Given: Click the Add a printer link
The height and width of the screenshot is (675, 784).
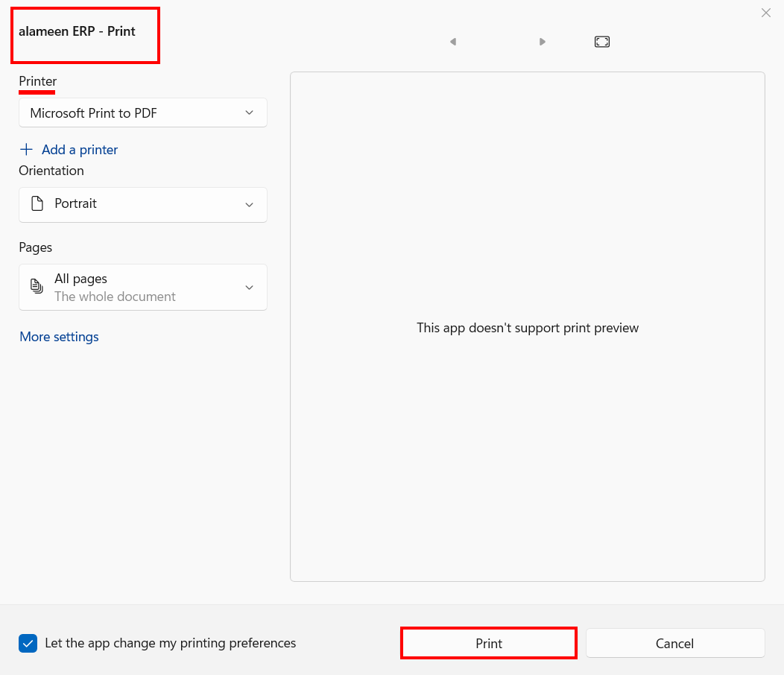Looking at the screenshot, I should point(80,150).
